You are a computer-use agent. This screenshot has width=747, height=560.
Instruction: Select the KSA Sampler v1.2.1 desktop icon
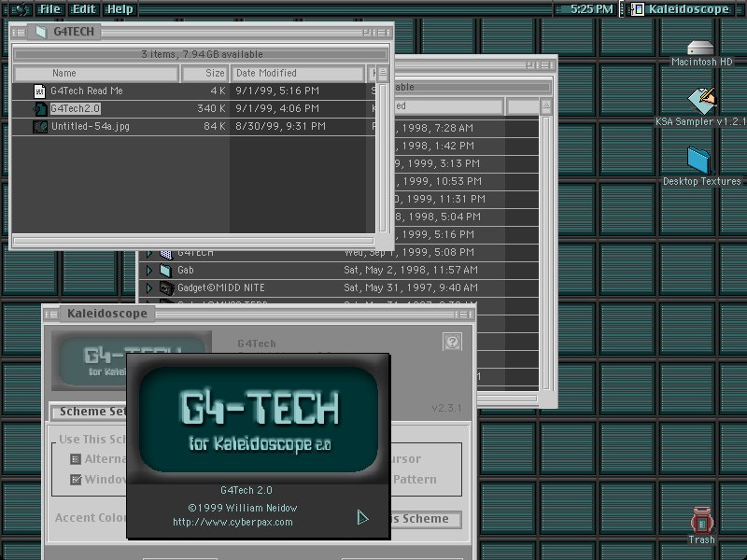[702, 101]
